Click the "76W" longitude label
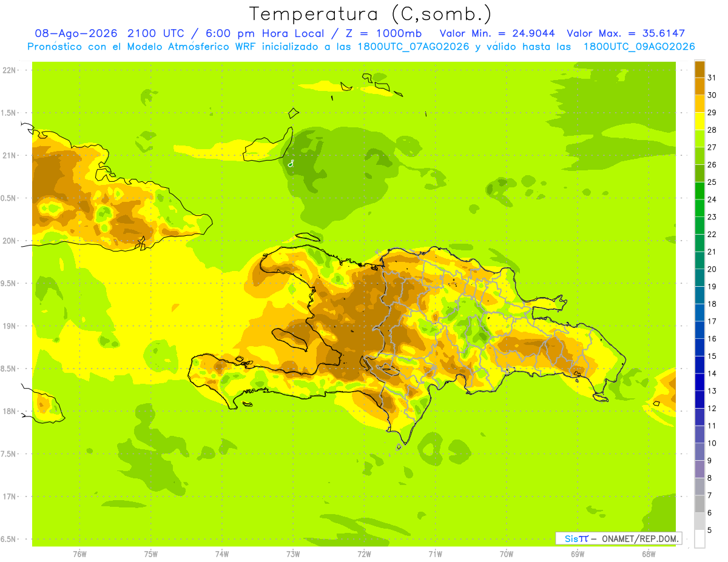Viewport: 728px width, 562px height. [79, 554]
